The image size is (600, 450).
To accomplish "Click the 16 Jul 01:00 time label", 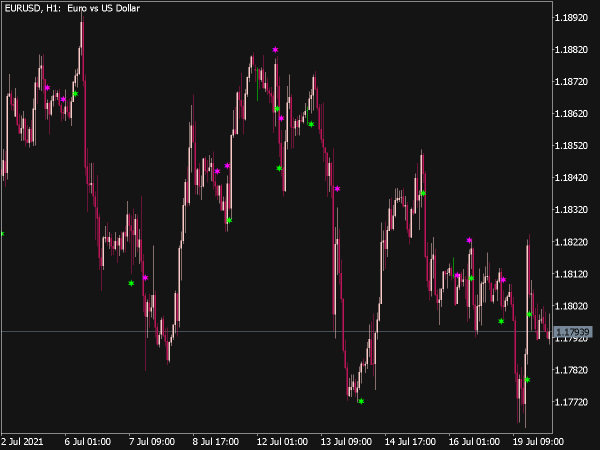I will tap(474, 442).
